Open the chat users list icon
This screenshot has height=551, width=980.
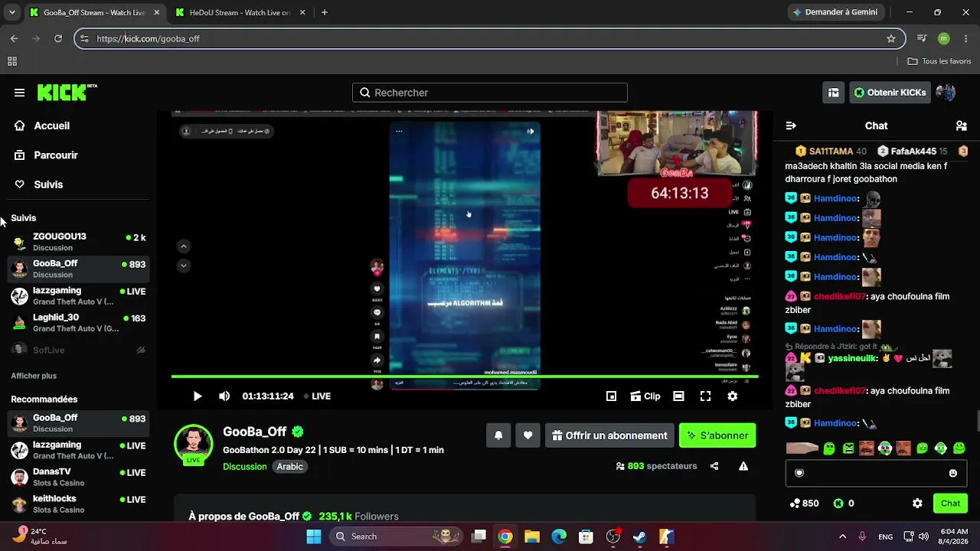point(962,126)
